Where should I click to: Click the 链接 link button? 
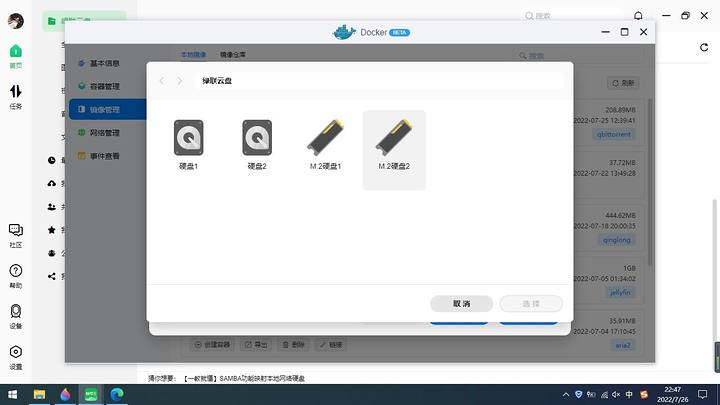331,344
